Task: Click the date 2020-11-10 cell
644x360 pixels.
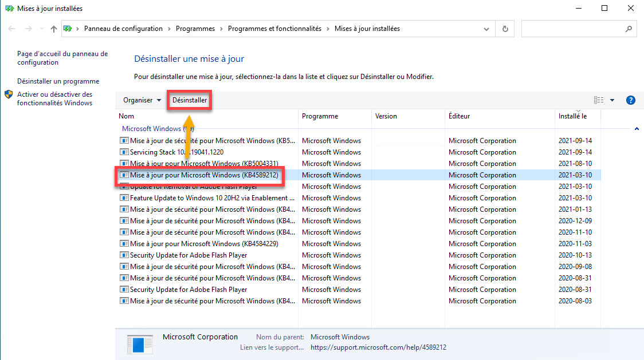Action: point(575,232)
